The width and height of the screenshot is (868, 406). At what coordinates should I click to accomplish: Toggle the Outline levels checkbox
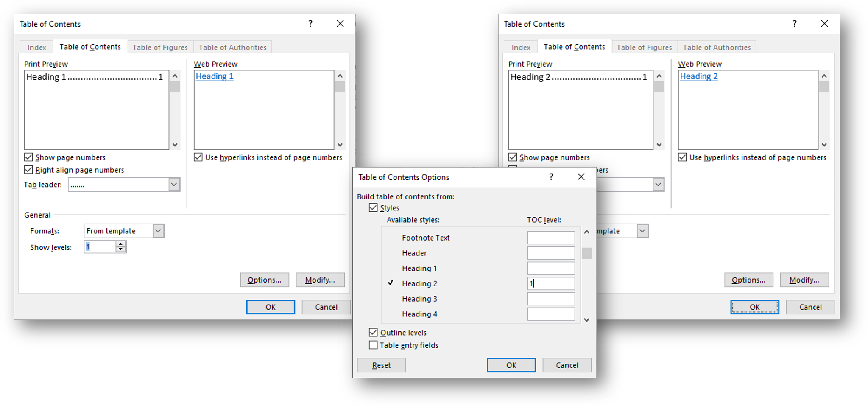pyautogui.click(x=373, y=333)
